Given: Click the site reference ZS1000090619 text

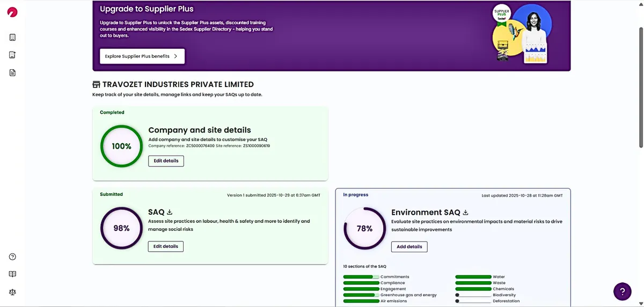Looking at the screenshot, I should [x=243, y=146].
